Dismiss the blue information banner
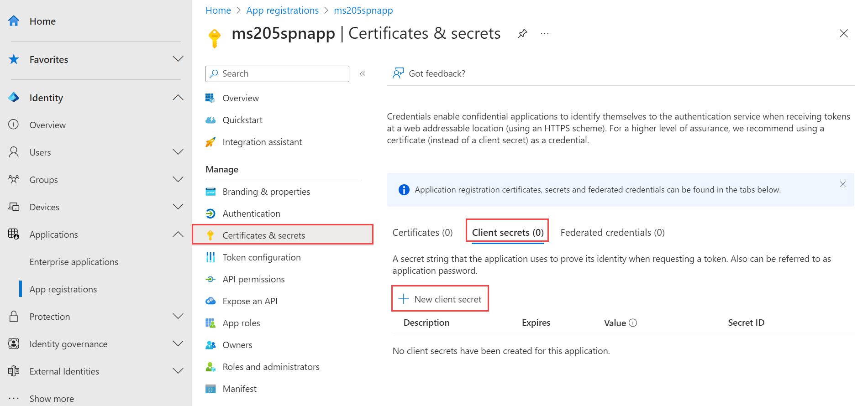The width and height of the screenshot is (868, 406). (x=843, y=184)
